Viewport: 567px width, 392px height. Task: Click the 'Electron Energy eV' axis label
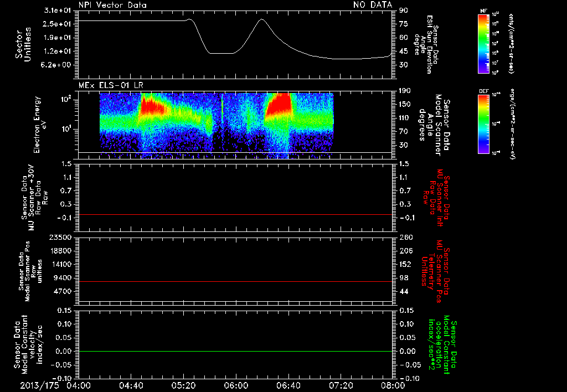(x=41, y=125)
